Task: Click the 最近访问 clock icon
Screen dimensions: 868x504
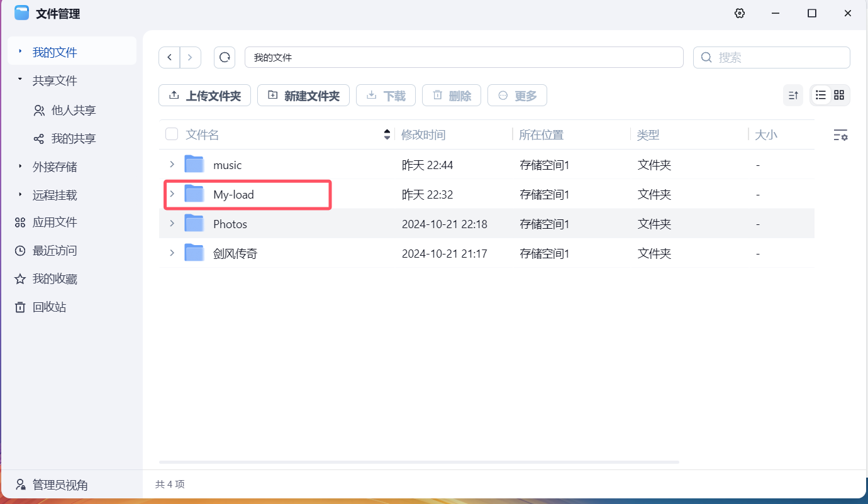Action: 20,251
